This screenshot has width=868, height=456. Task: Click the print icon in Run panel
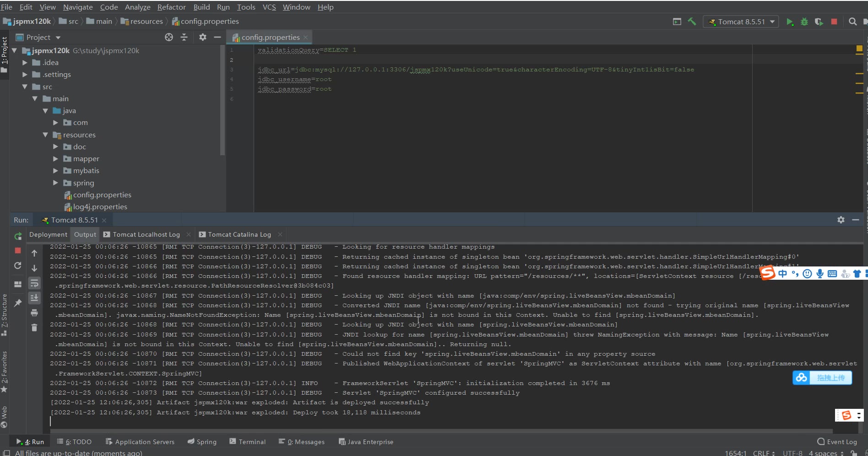(x=34, y=313)
